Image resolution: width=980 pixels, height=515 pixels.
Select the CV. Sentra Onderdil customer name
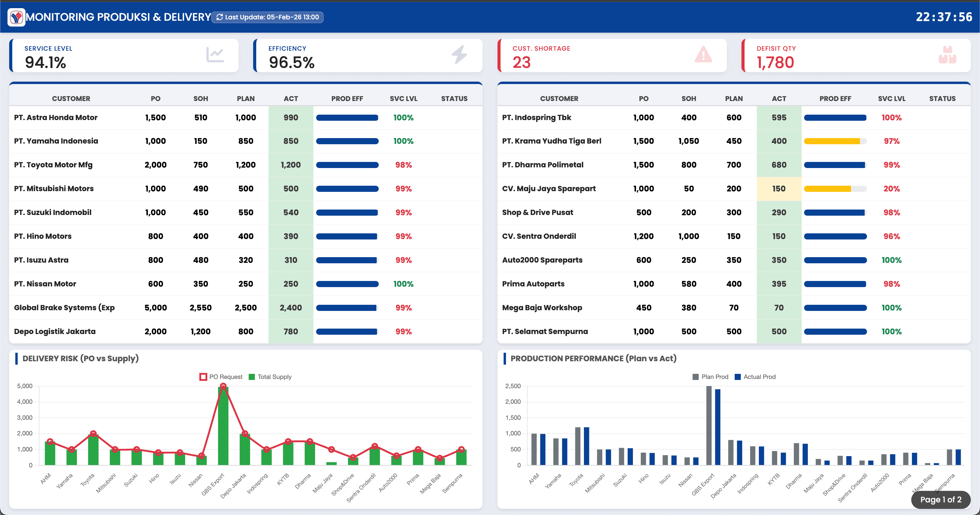click(x=539, y=236)
